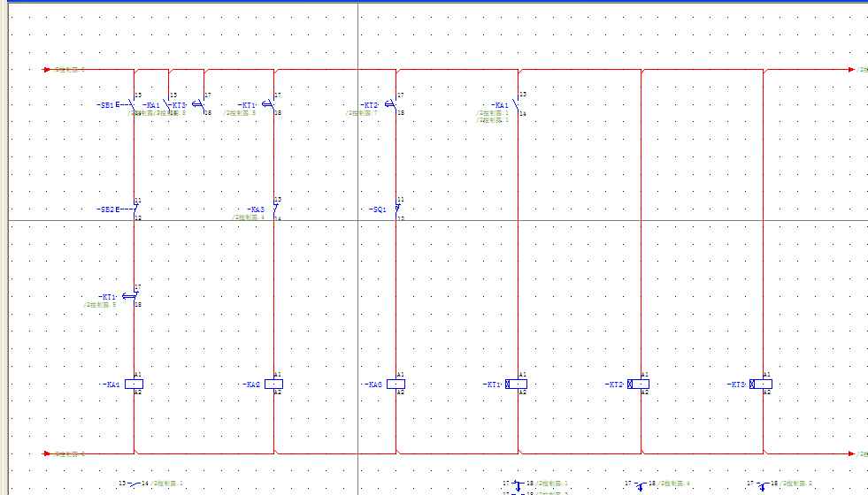Select the KT2 timer coil symbol

640,385
